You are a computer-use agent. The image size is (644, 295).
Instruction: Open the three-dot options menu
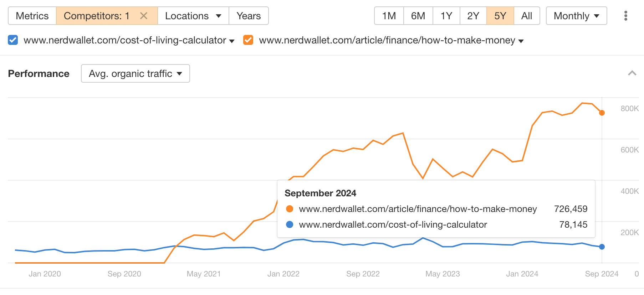pos(626,16)
